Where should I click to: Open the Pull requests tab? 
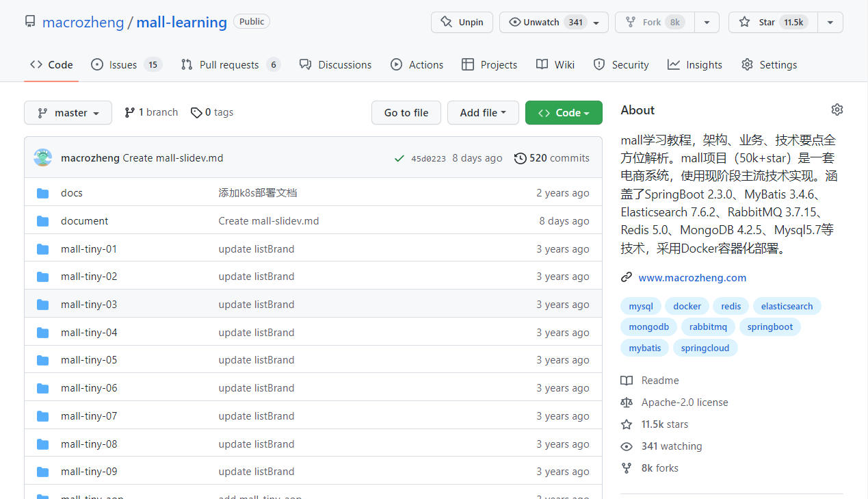coord(231,65)
